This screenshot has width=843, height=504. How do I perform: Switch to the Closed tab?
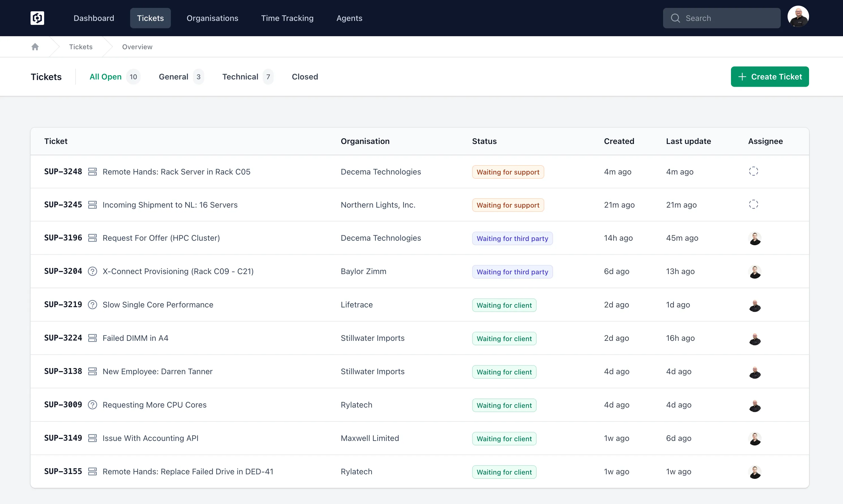(x=305, y=76)
